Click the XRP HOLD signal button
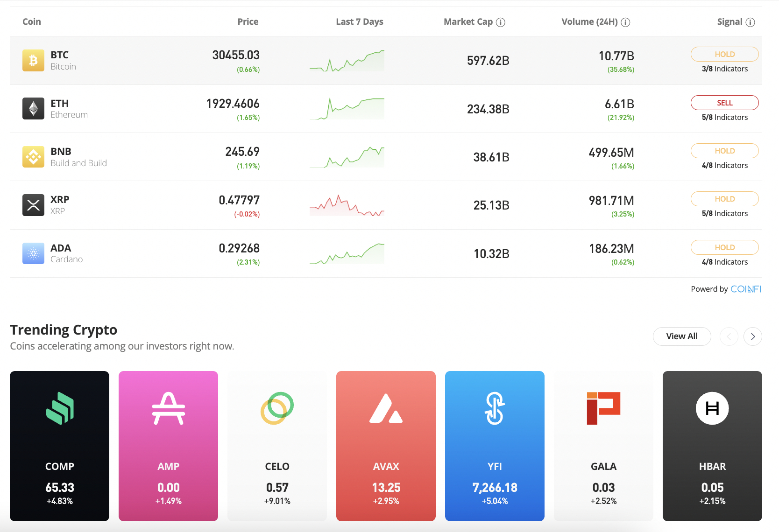The height and width of the screenshot is (532, 779). click(724, 199)
